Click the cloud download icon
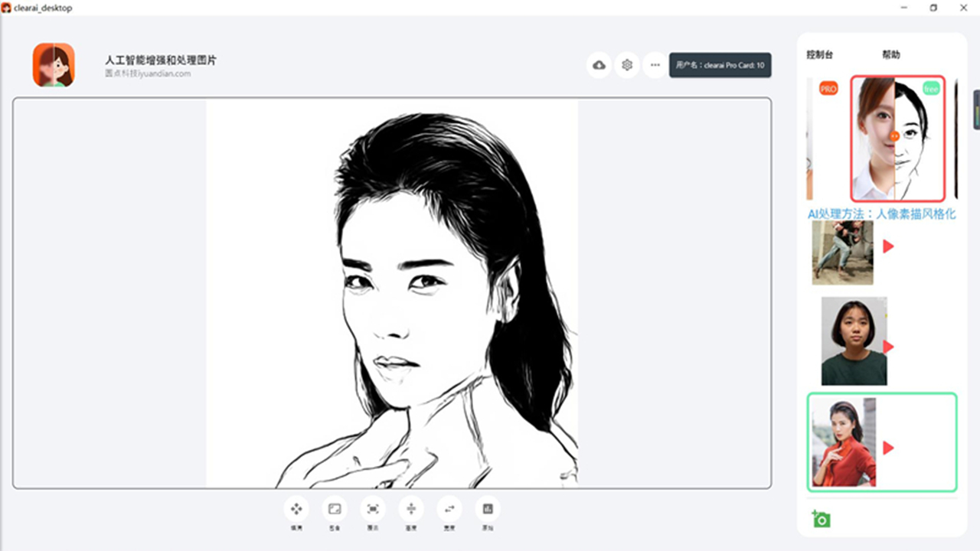 pyautogui.click(x=599, y=65)
